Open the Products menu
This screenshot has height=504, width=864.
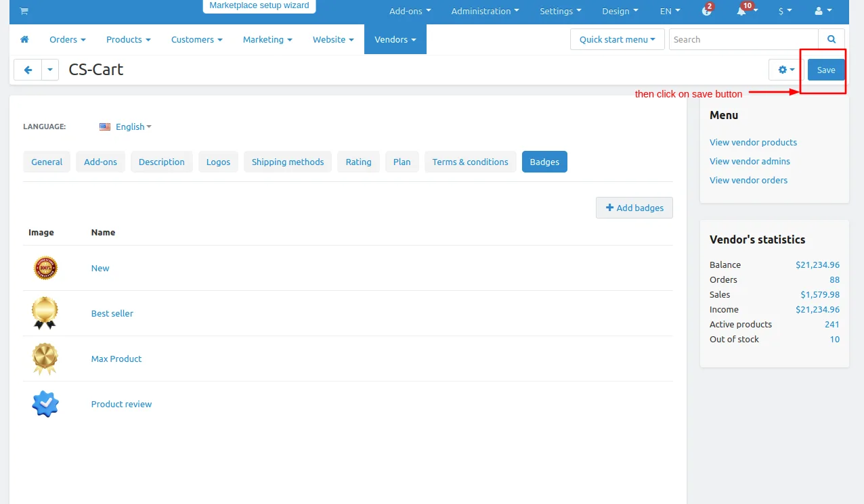coord(129,39)
